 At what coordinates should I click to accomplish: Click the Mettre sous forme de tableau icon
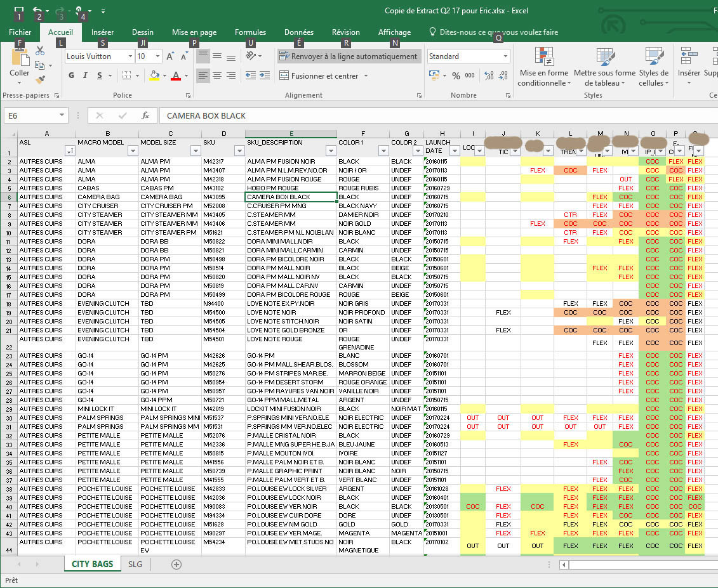[605, 56]
